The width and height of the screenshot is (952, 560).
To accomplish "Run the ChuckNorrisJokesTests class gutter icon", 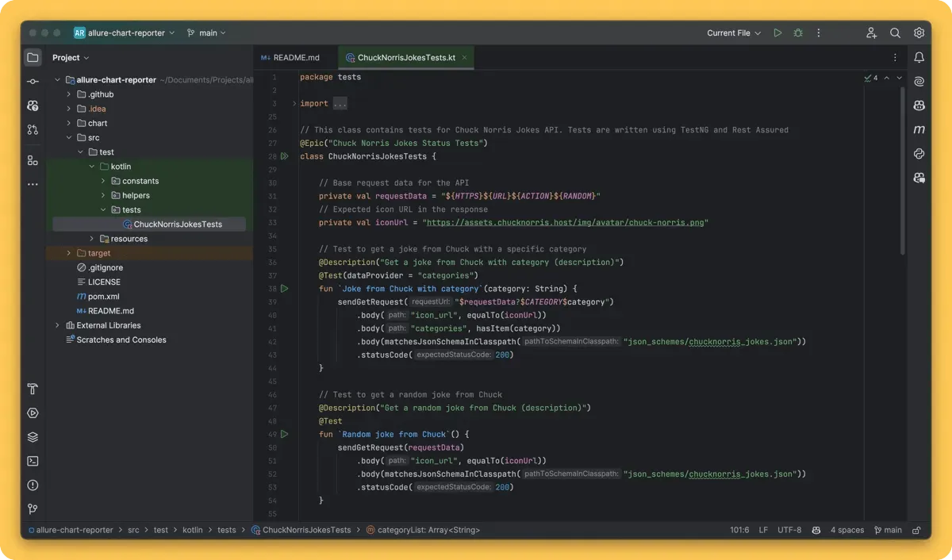I will 285,157.
